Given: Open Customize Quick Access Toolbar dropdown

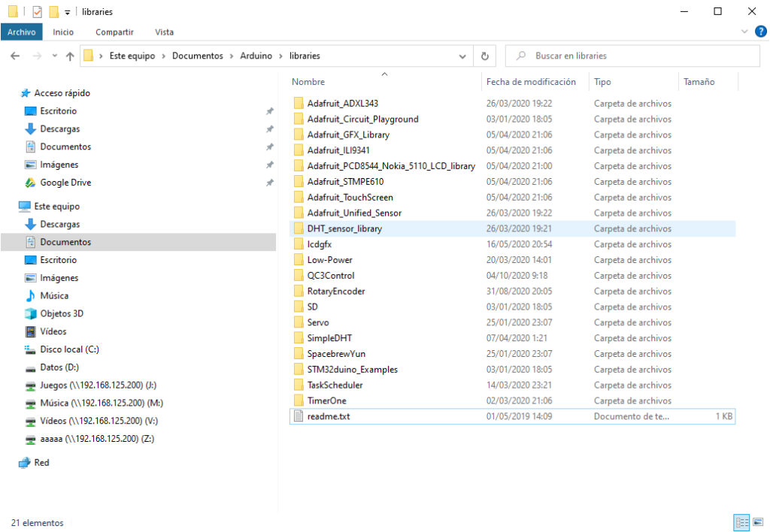Looking at the screenshot, I should pos(67,12).
